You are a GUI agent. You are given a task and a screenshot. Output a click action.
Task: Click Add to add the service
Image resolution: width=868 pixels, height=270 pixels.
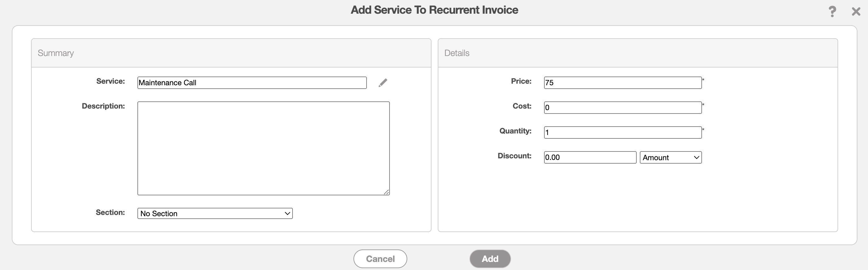pyautogui.click(x=490, y=259)
